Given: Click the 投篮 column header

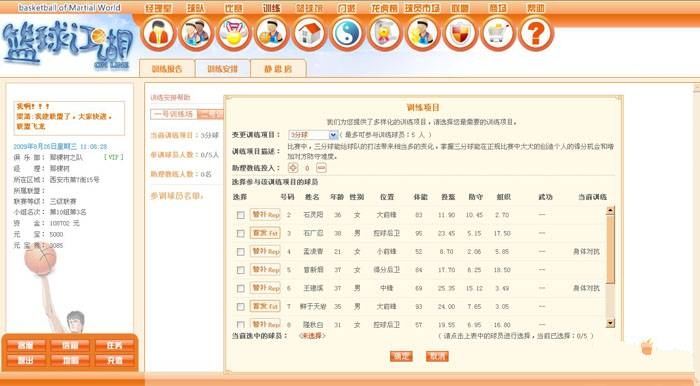Looking at the screenshot, I should coord(448,197).
